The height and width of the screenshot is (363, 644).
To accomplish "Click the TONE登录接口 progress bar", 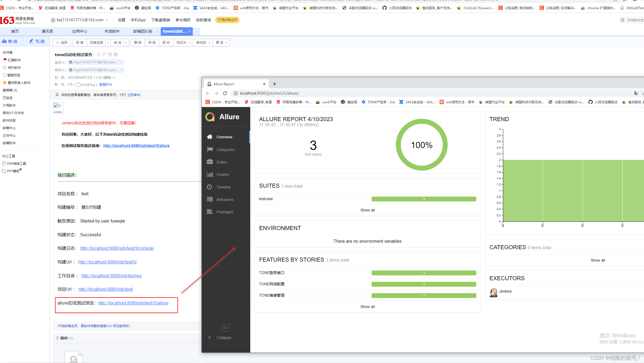I will coord(424,273).
